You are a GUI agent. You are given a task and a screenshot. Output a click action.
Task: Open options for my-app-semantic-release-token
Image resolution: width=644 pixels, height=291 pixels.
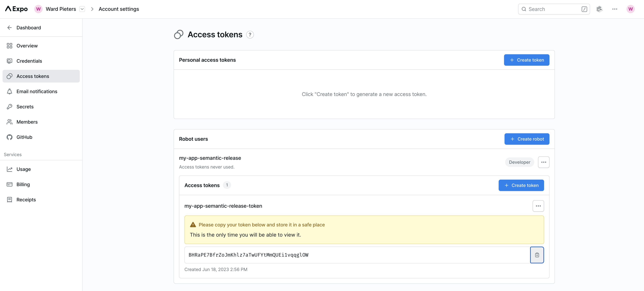point(538,206)
